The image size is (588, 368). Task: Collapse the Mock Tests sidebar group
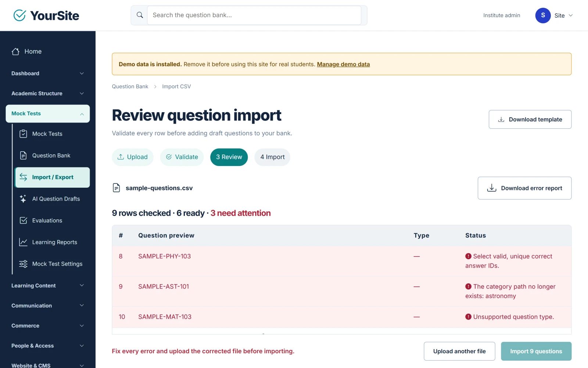pyautogui.click(x=48, y=114)
